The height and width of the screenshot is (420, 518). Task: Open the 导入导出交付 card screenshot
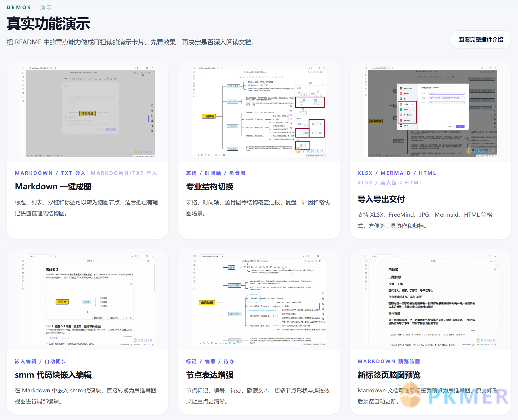pos(430,111)
